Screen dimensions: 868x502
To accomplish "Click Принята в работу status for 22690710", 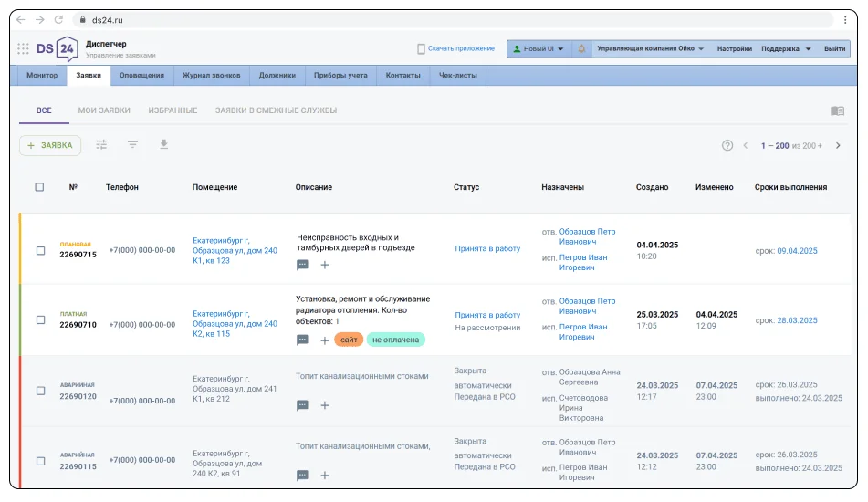I will pos(487,315).
